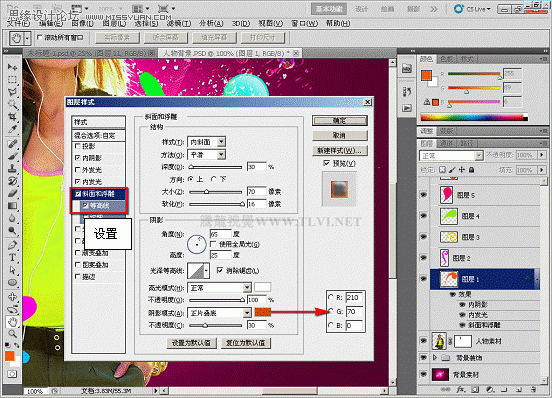Click the fx add layer style icon
This screenshot has width=552, height=398.
pyautogui.click(x=460, y=390)
